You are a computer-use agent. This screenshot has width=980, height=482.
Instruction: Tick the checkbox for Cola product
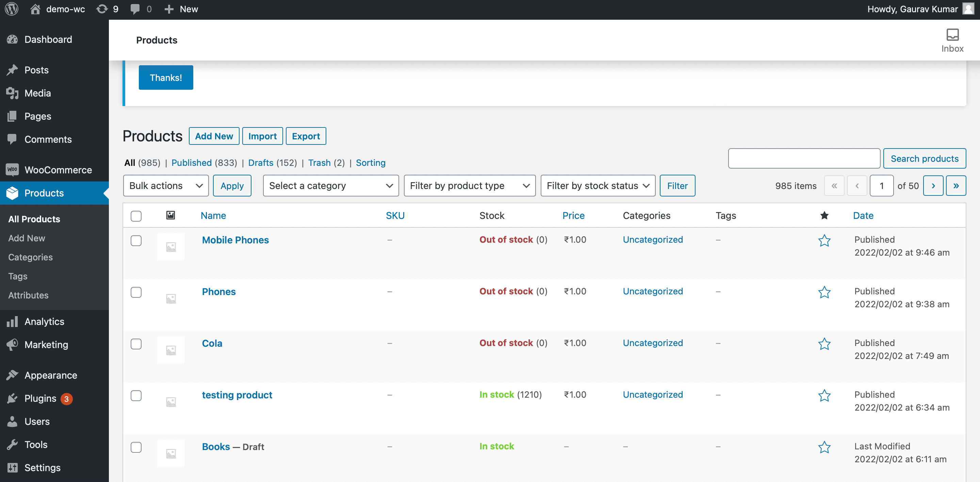coord(136,344)
